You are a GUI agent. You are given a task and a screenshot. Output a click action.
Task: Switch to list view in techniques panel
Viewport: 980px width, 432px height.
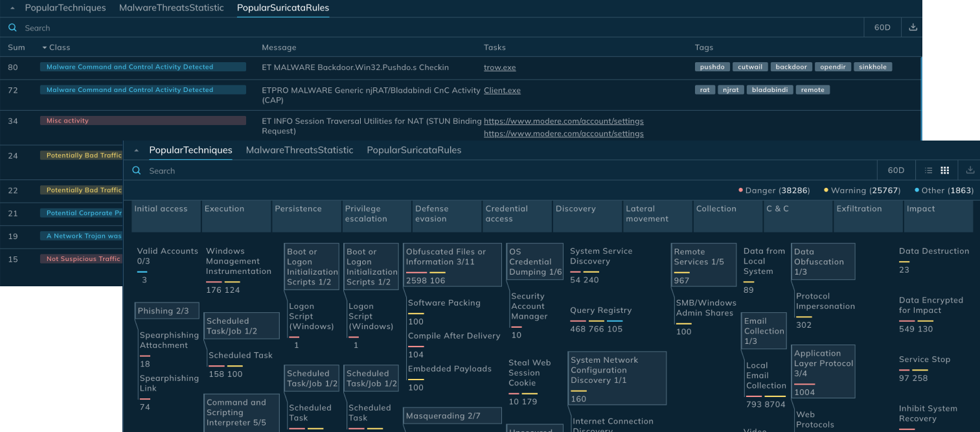[928, 170]
